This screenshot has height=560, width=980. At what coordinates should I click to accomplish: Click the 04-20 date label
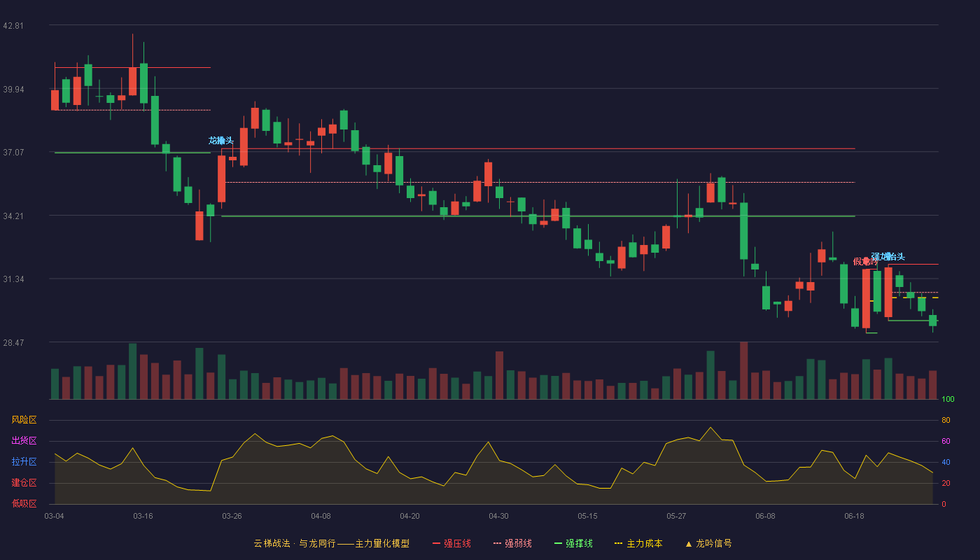[409, 516]
